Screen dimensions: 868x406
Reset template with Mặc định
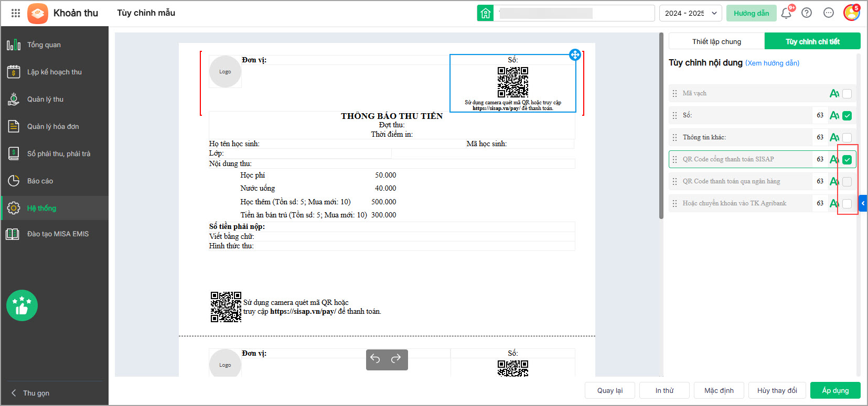point(719,390)
